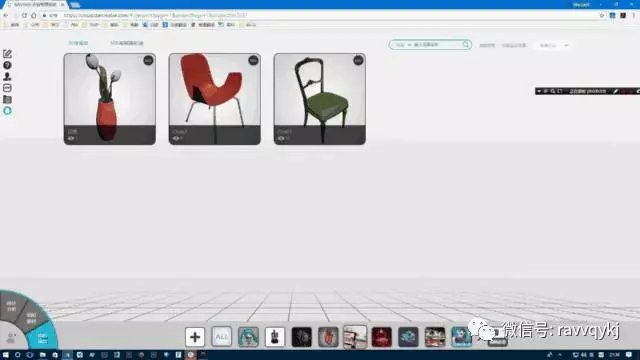Open the edit pencil icon in left sidebar
The height and width of the screenshot is (360, 640).
(7, 54)
